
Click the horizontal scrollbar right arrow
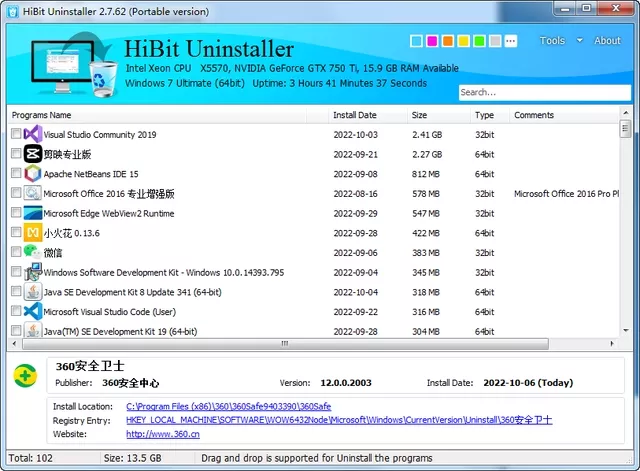point(612,344)
